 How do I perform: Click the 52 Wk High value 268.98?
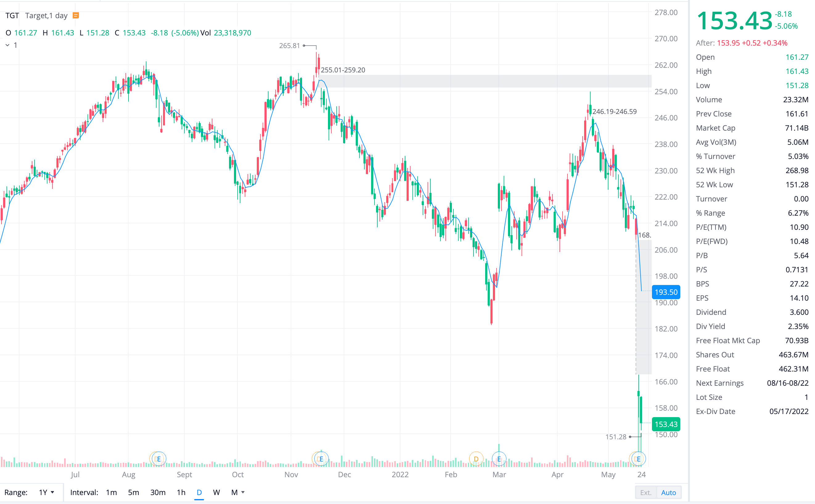(x=797, y=170)
